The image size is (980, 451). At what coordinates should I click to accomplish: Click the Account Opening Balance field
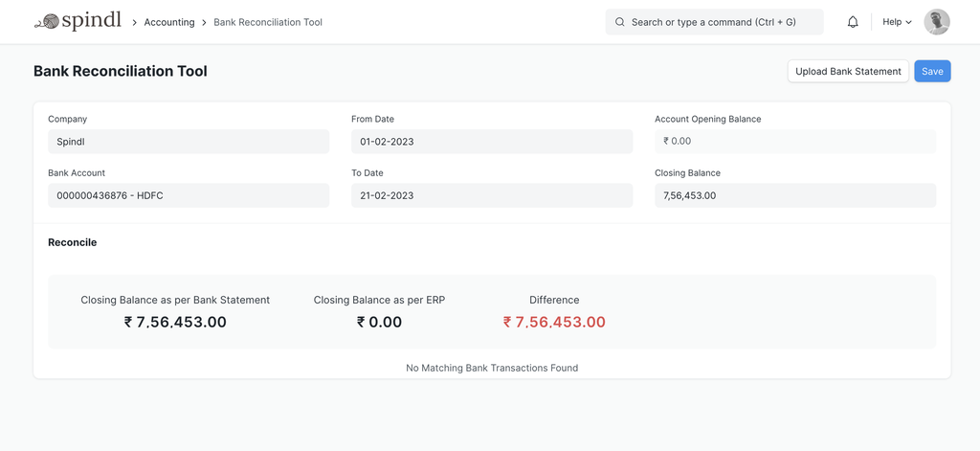[794, 142]
